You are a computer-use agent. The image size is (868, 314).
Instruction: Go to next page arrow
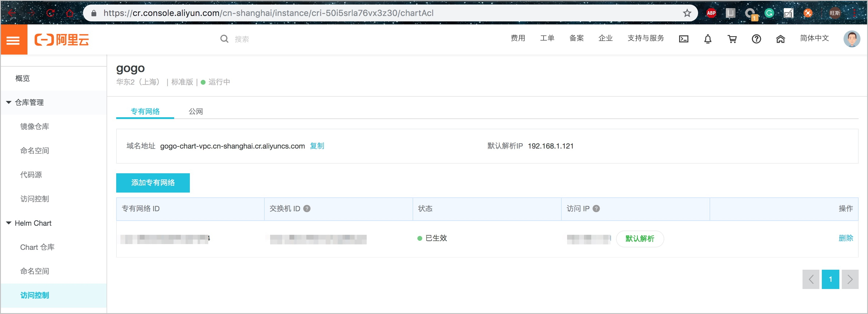pos(850,279)
